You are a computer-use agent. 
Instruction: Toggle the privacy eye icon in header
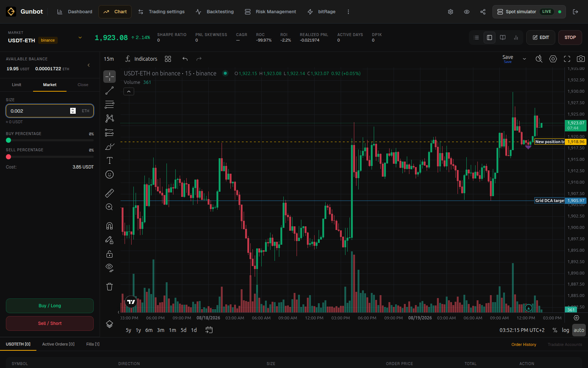tap(467, 12)
